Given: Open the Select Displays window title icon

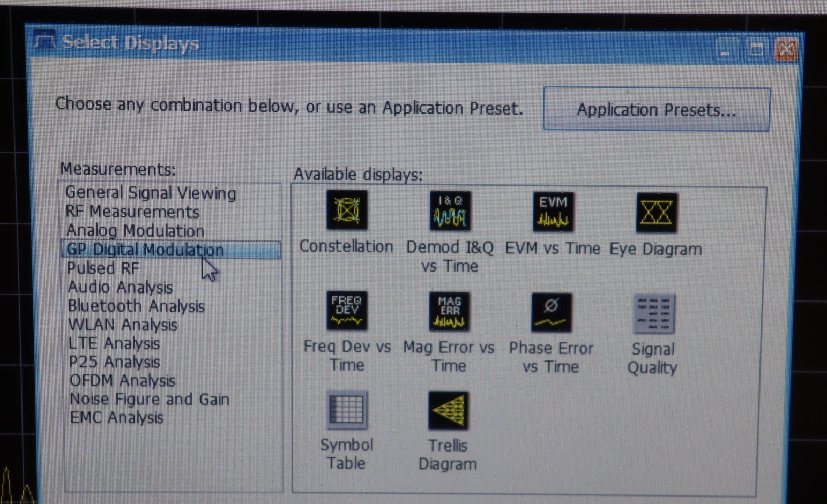Looking at the screenshot, I should point(44,41).
